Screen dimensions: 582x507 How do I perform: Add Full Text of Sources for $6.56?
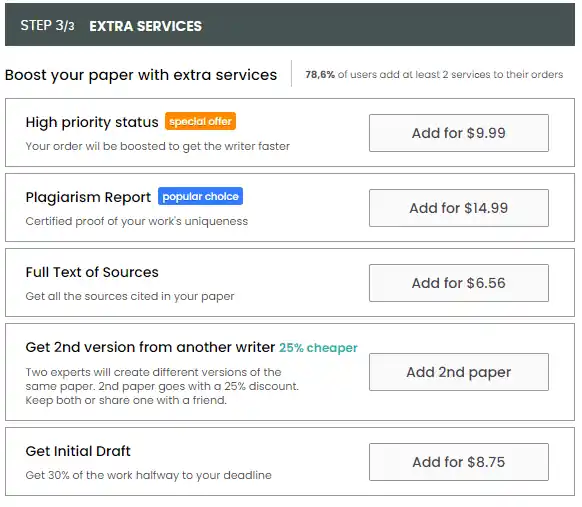459,283
